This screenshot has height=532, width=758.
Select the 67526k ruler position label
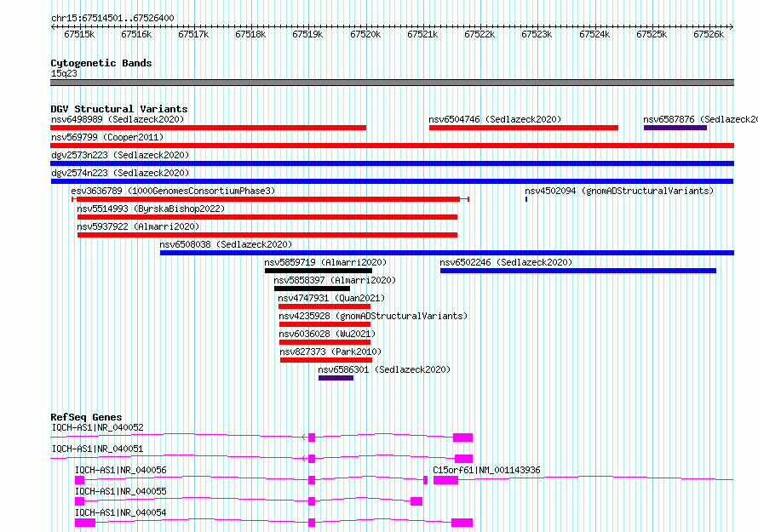[x=709, y=34]
